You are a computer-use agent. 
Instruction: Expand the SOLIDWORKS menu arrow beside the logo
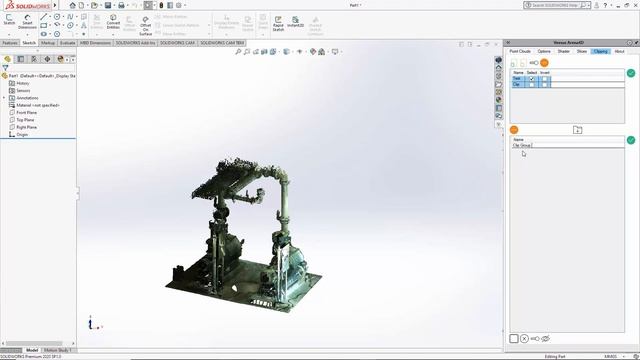point(55,5)
